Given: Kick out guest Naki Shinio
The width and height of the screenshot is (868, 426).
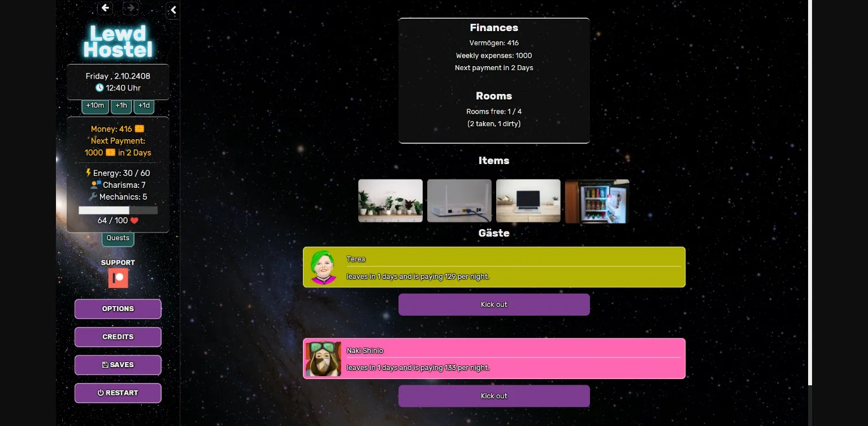Looking at the screenshot, I should pos(494,396).
